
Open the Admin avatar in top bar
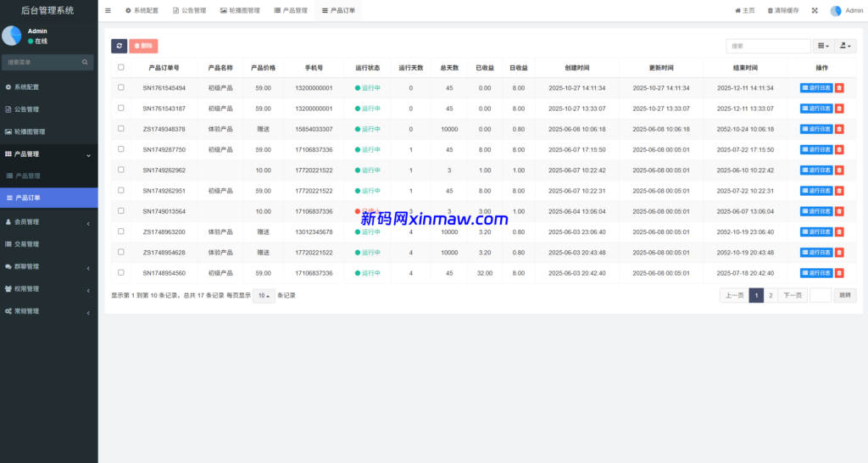pyautogui.click(x=836, y=10)
